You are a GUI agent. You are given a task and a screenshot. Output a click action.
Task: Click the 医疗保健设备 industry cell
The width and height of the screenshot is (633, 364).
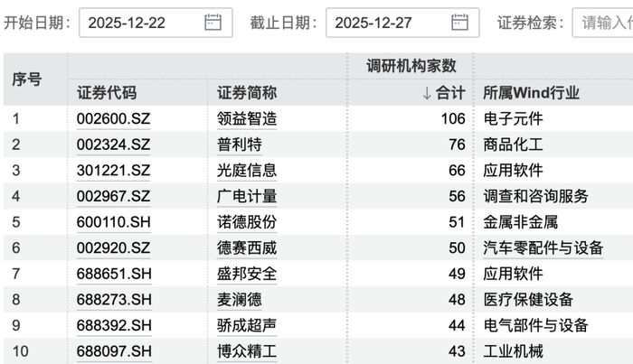click(528, 300)
